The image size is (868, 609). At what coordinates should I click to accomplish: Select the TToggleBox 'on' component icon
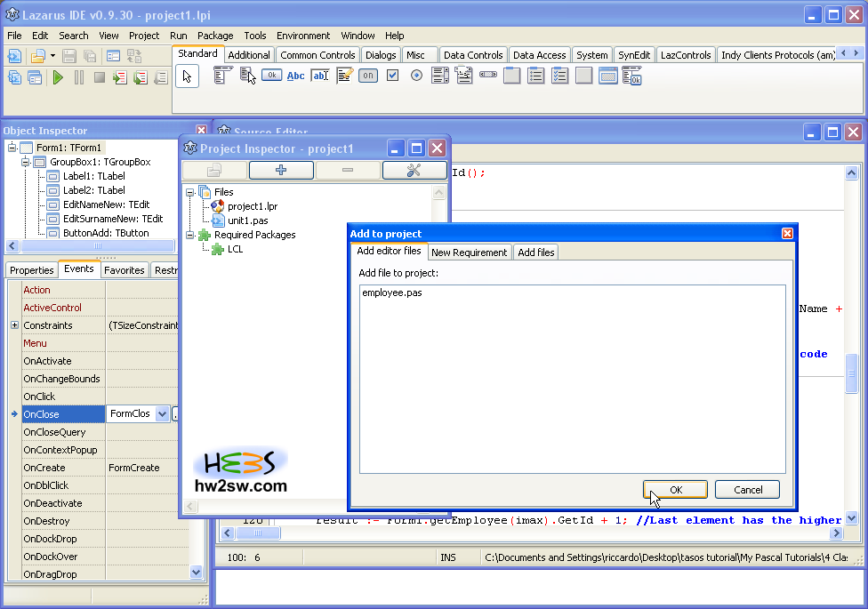tap(368, 76)
